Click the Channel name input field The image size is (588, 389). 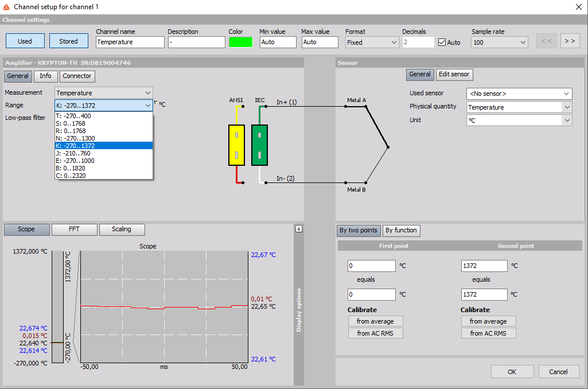[x=130, y=42]
